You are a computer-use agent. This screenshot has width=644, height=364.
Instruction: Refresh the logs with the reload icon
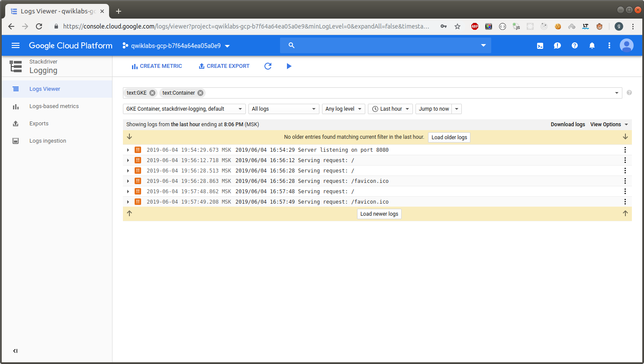pos(268,66)
